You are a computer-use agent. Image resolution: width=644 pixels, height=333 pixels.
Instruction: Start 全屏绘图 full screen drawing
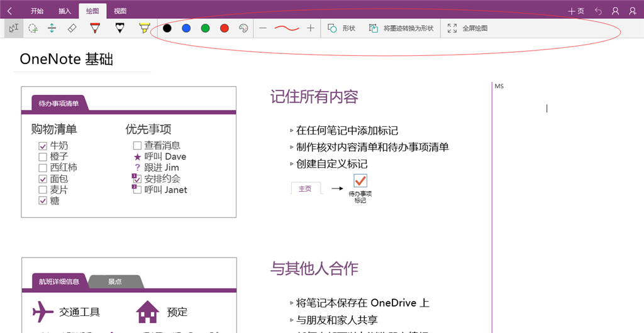click(x=467, y=28)
